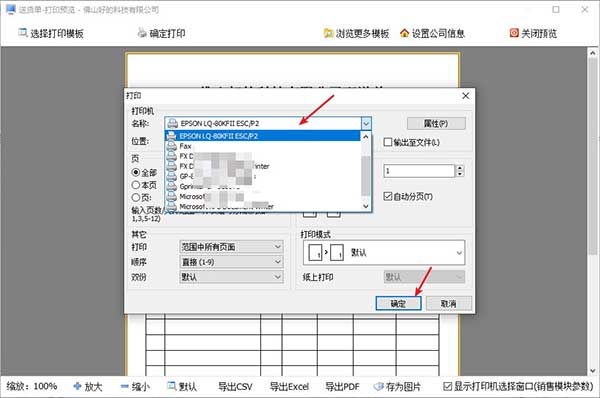The image size is (600, 398).
Task: Select the Gprinter entry in list
Action: click(x=262, y=186)
